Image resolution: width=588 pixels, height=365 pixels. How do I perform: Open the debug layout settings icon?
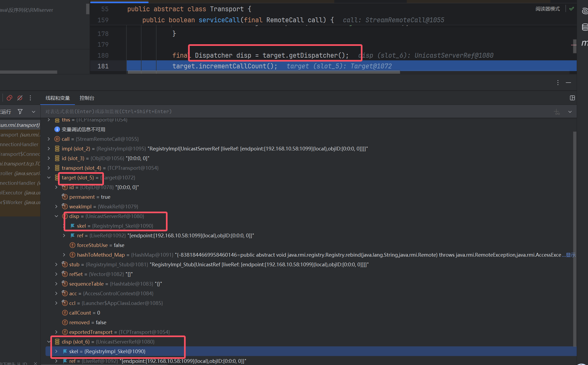pyautogui.click(x=572, y=98)
